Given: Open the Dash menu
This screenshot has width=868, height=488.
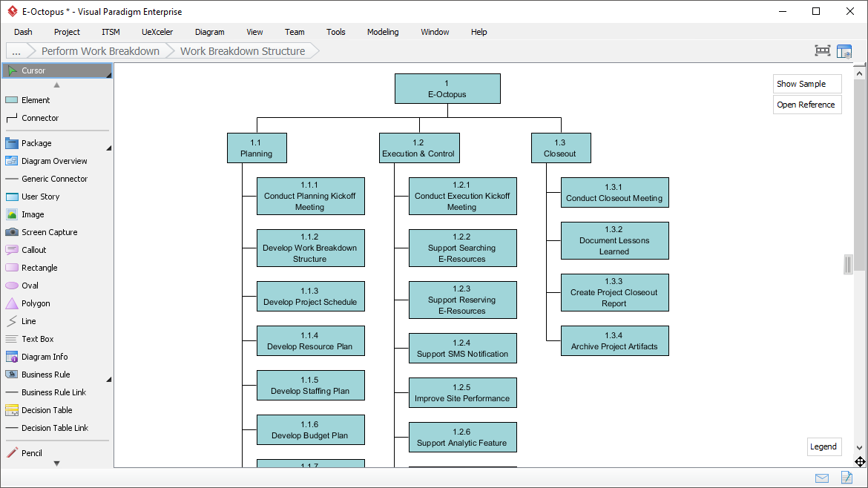Looking at the screenshot, I should (x=23, y=32).
